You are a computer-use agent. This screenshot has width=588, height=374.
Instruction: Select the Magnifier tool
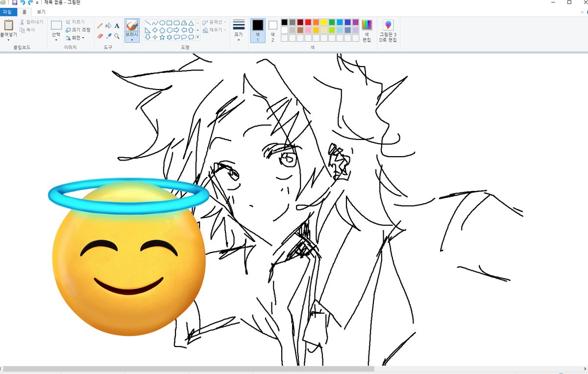[117, 36]
